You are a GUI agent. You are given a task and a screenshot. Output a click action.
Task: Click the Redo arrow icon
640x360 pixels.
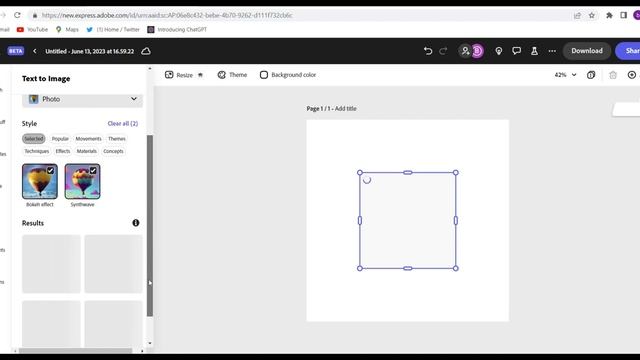click(443, 51)
